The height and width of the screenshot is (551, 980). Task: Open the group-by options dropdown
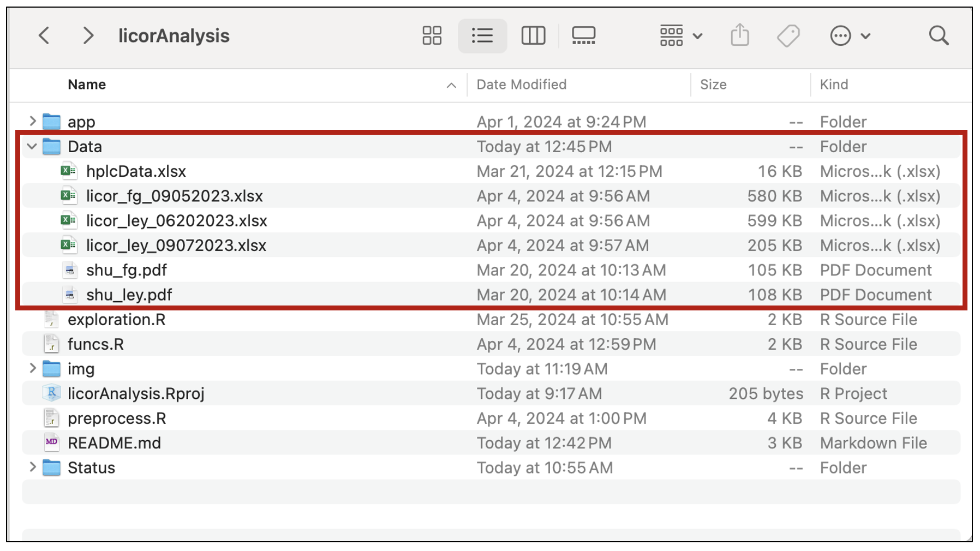680,36
